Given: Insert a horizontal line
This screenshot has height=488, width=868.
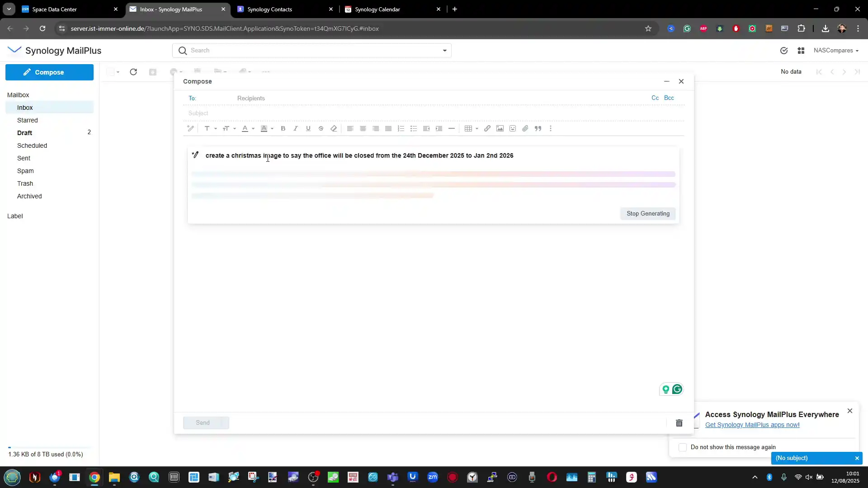Looking at the screenshot, I should click(x=452, y=129).
